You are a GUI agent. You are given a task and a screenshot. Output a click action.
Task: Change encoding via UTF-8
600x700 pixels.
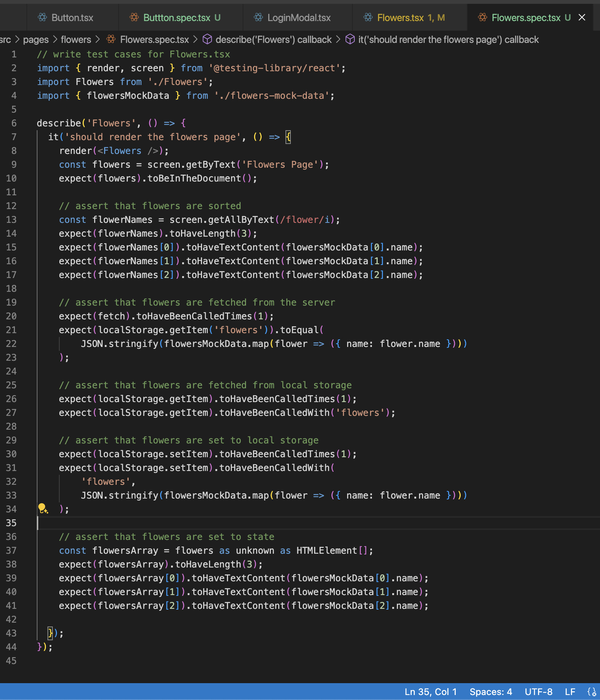click(538, 692)
